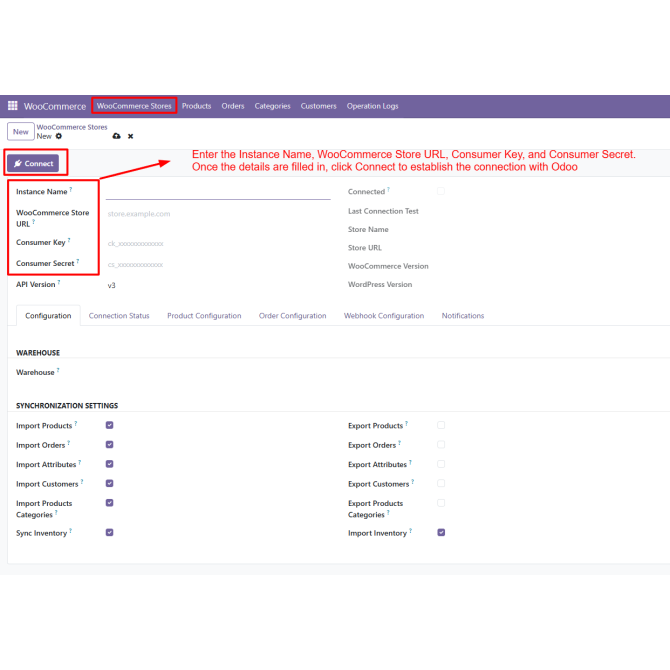This screenshot has width=670, height=670.
Task: Open Import Products help question mark
Action: [76, 423]
